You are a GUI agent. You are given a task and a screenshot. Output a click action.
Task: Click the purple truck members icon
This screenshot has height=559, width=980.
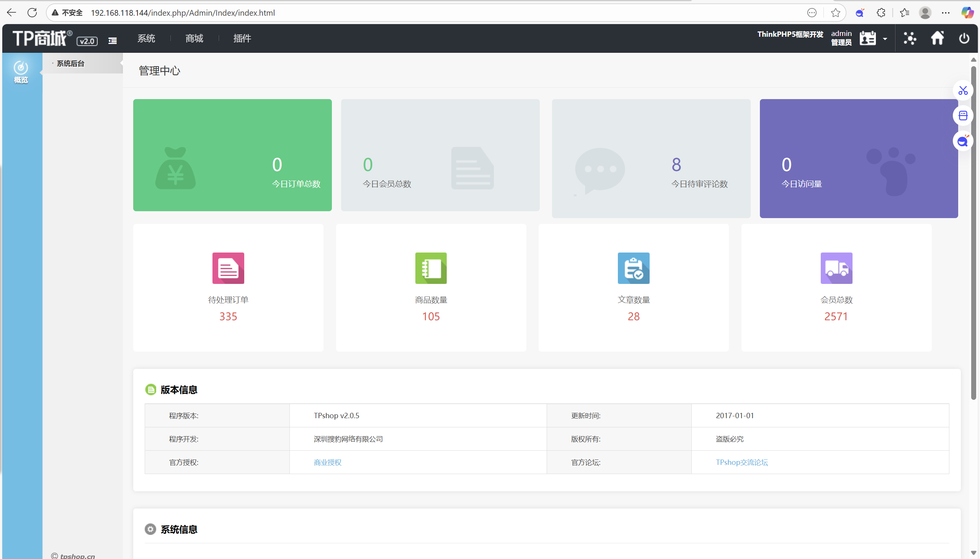pyautogui.click(x=836, y=268)
